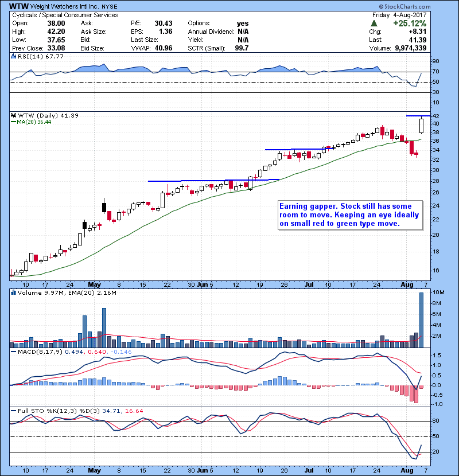The image size is (459, 476).
Task: Click the WTW (Daily) 41.39 chart label
Action: pyautogui.click(x=48, y=115)
